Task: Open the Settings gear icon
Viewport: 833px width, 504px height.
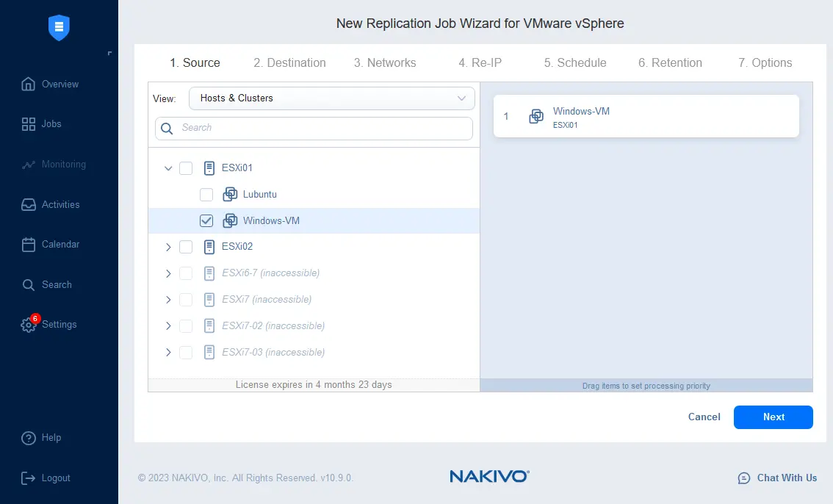Action: [28, 325]
